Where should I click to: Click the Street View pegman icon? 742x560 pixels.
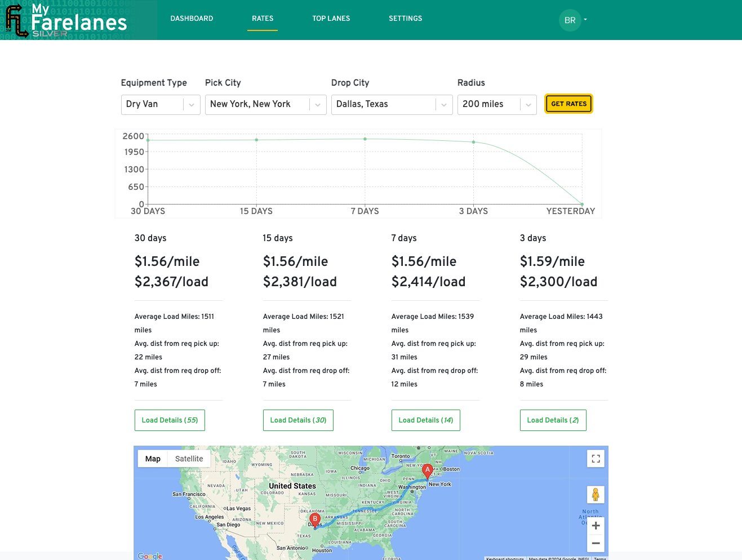pos(596,495)
